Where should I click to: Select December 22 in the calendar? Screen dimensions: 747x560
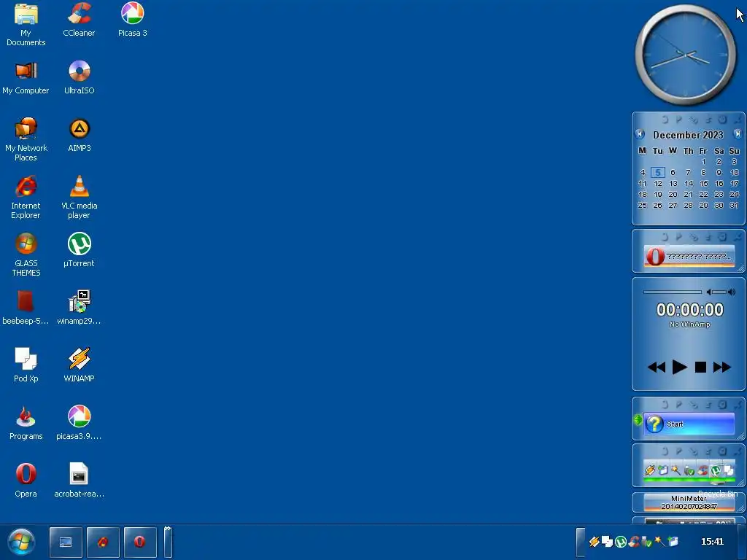pos(704,194)
